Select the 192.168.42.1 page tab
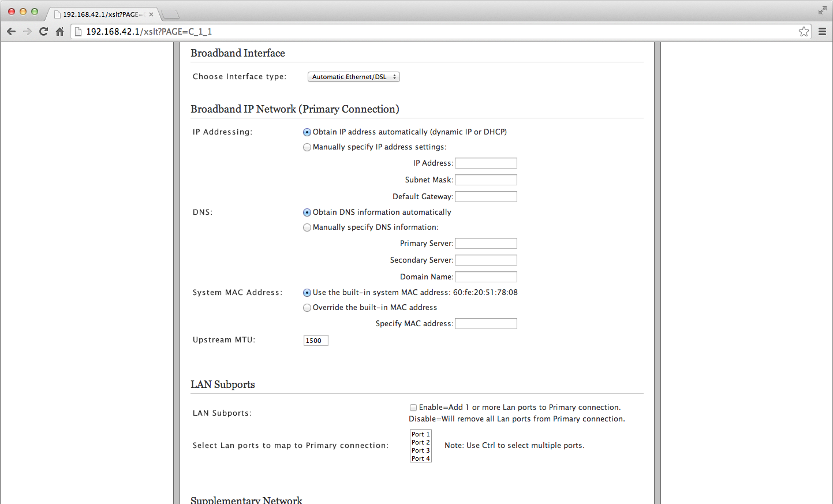Screen dimensions: 833x504 [x=101, y=14]
